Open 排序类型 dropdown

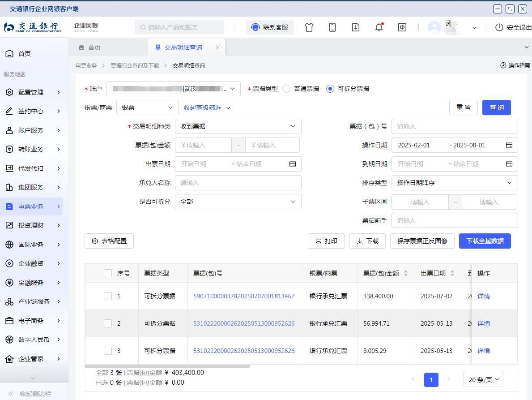(x=455, y=183)
